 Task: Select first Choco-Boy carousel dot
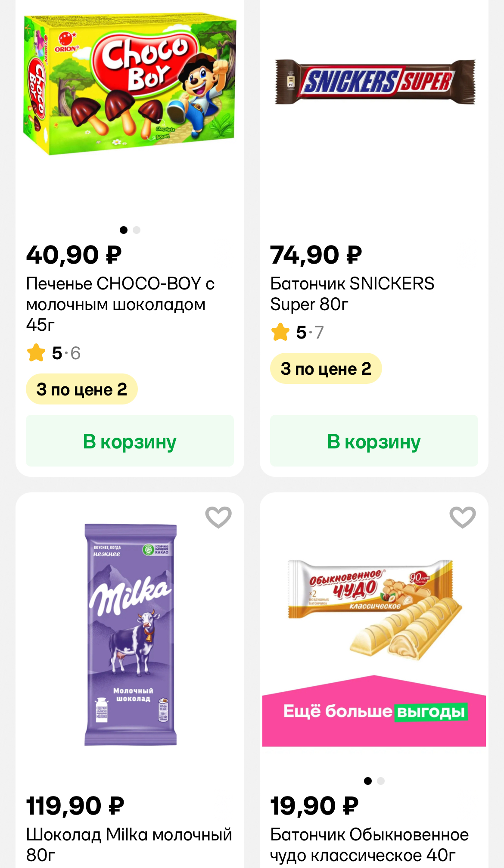coord(124,230)
